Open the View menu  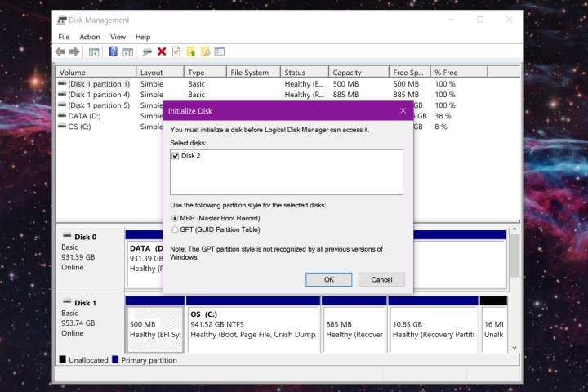118,37
